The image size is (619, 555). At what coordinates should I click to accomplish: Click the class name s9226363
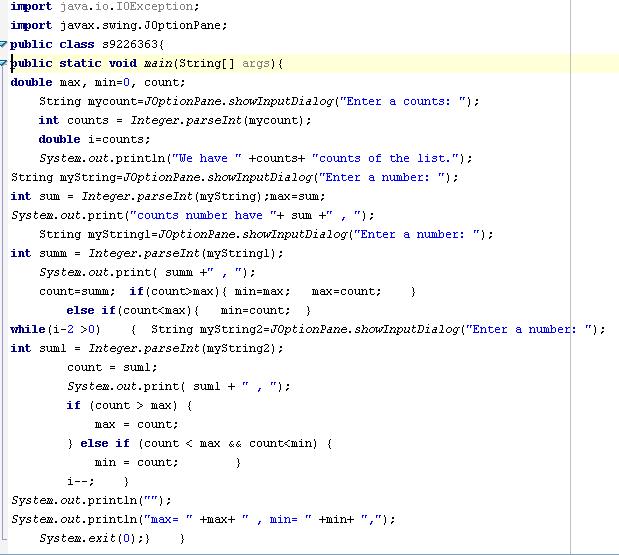[x=130, y=44]
